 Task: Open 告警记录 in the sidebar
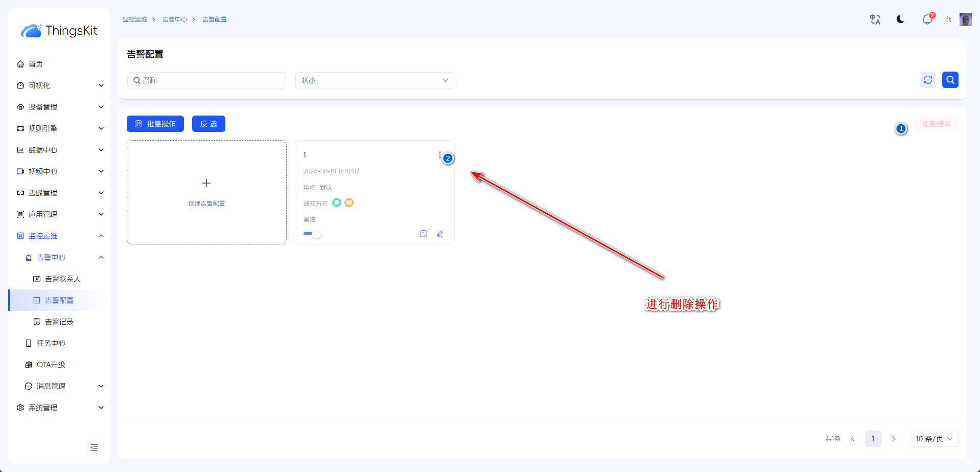point(59,322)
